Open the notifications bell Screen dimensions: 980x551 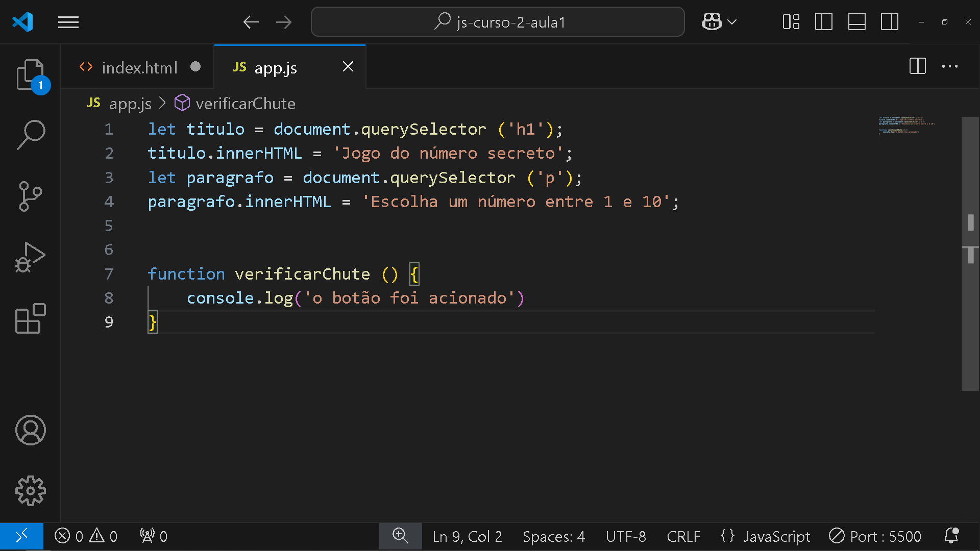[x=951, y=536]
